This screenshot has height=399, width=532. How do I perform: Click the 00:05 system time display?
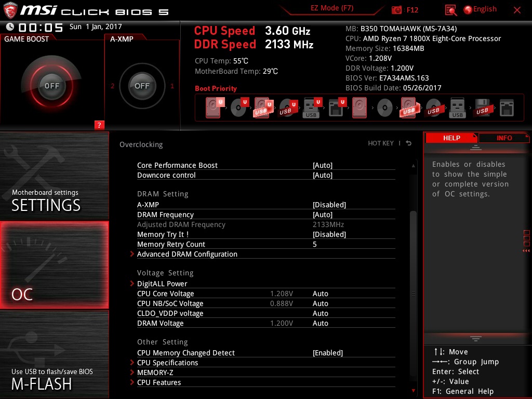pos(41,28)
